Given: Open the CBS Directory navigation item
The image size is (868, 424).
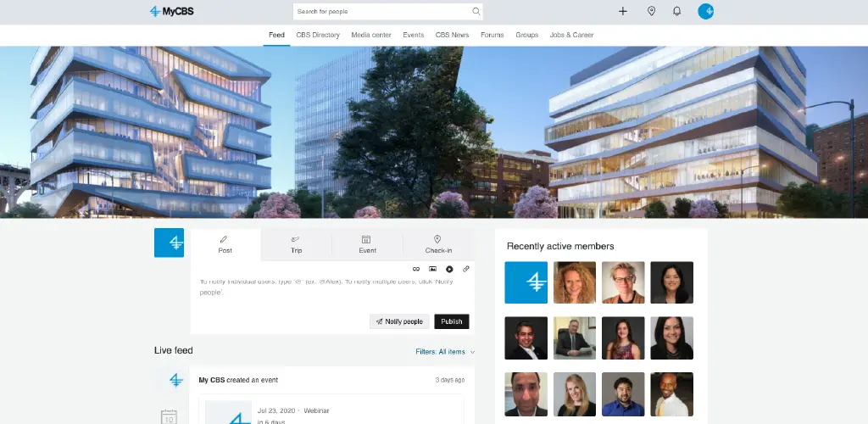Looking at the screenshot, I should [x=318, y=35].
